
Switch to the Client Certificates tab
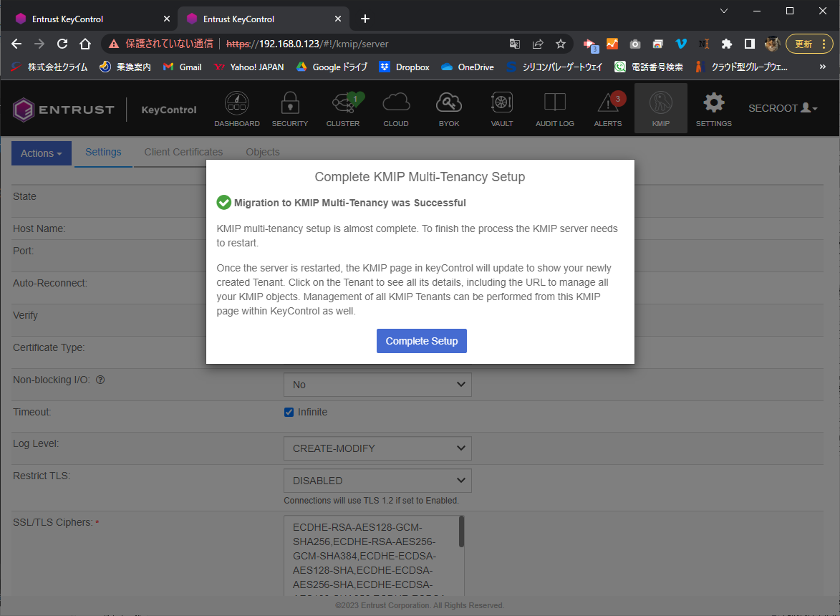point(183,152)
